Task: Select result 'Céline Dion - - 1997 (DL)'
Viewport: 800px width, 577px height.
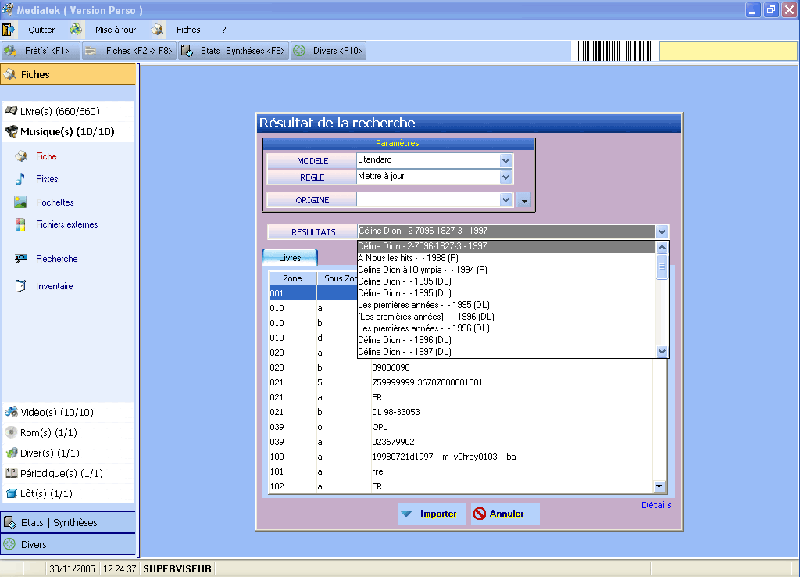Action: coord(506,352)
